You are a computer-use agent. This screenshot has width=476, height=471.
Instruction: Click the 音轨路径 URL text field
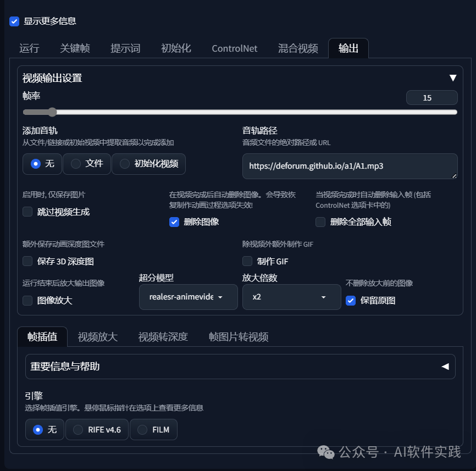pos(350,166)
